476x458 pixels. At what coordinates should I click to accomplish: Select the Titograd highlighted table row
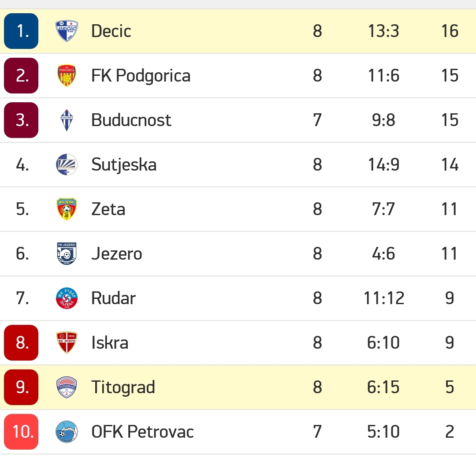click(x=238, y=387)
